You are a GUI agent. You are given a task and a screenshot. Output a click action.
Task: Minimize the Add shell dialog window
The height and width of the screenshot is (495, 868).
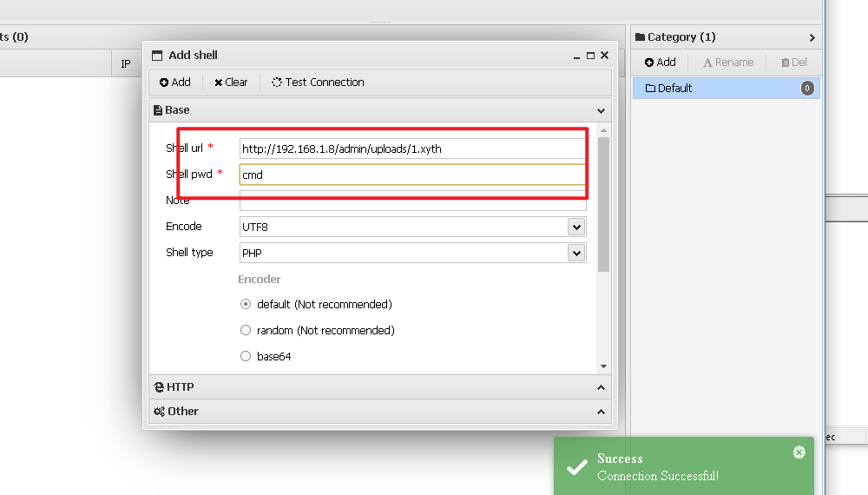tap(576, 56)
